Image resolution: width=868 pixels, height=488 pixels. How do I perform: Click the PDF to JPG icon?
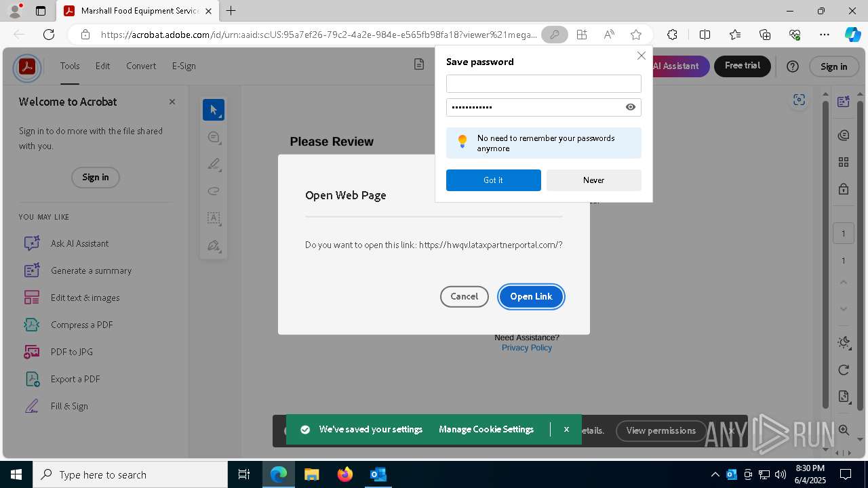coord(32,352)
